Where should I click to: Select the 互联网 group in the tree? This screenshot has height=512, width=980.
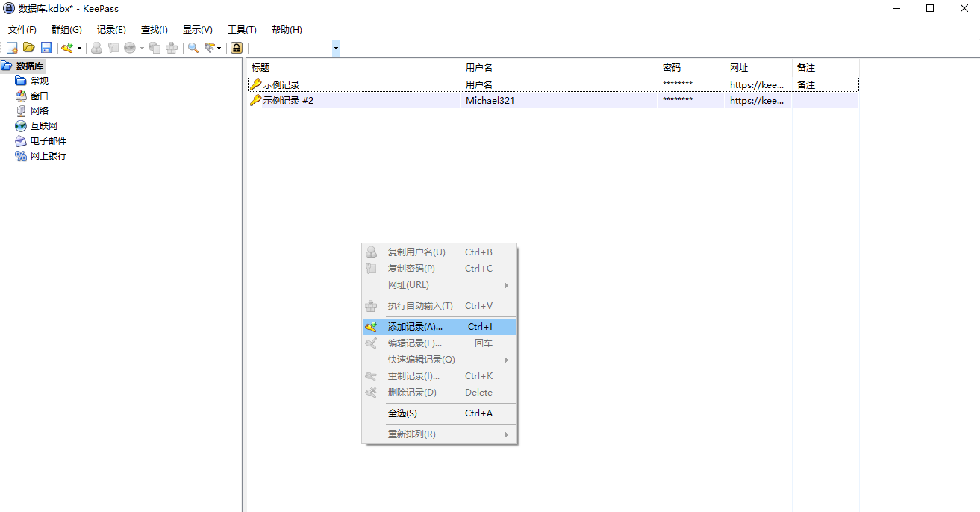[44, 125]
